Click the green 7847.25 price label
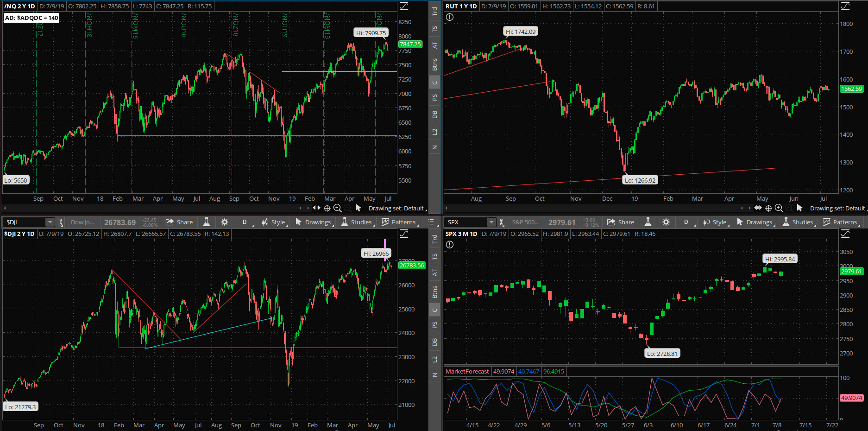 click(x=410, y=44)
